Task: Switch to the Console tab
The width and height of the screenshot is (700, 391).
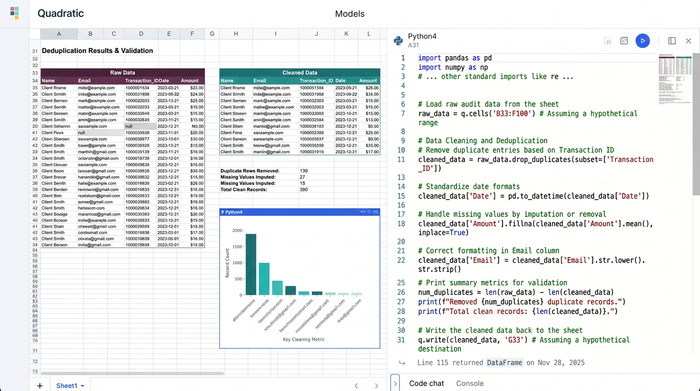Action: coord(470,383)
